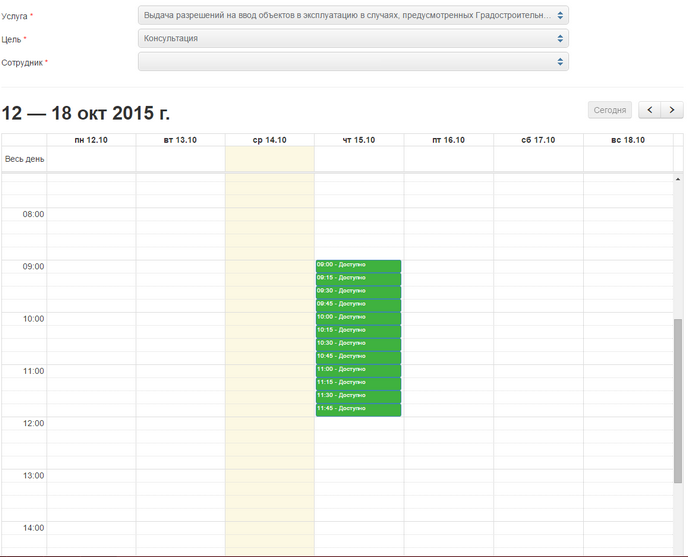The height and width of the screenshot is (557, 688).
Task: Select the 11:00 Доступно time slot
Action: coord(358,370)
